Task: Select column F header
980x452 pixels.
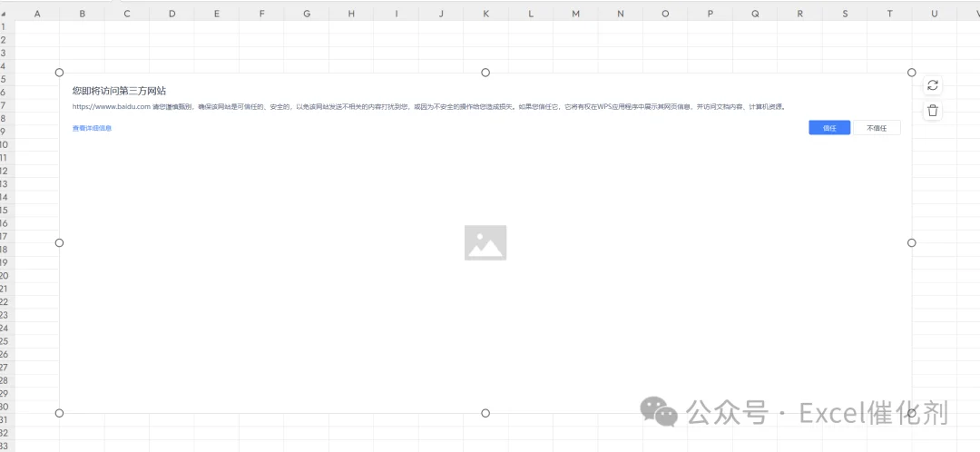Action: click(261, 14)
